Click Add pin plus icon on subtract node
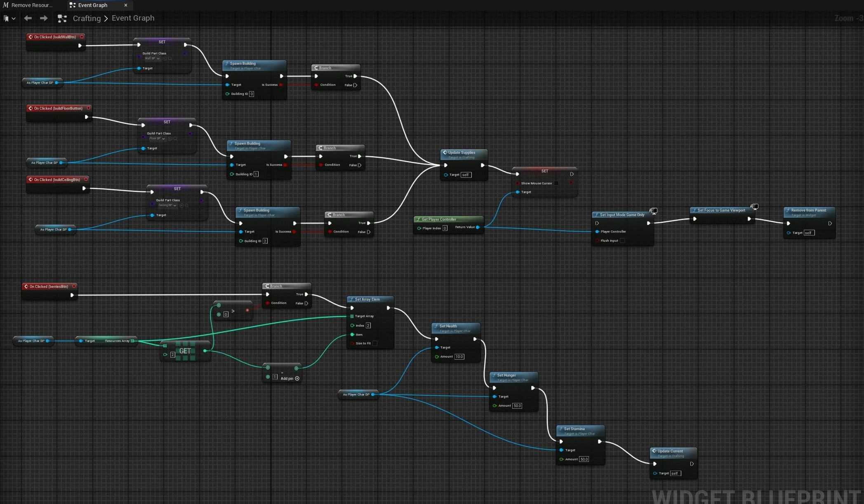864x504 pixels. [297, 378]
